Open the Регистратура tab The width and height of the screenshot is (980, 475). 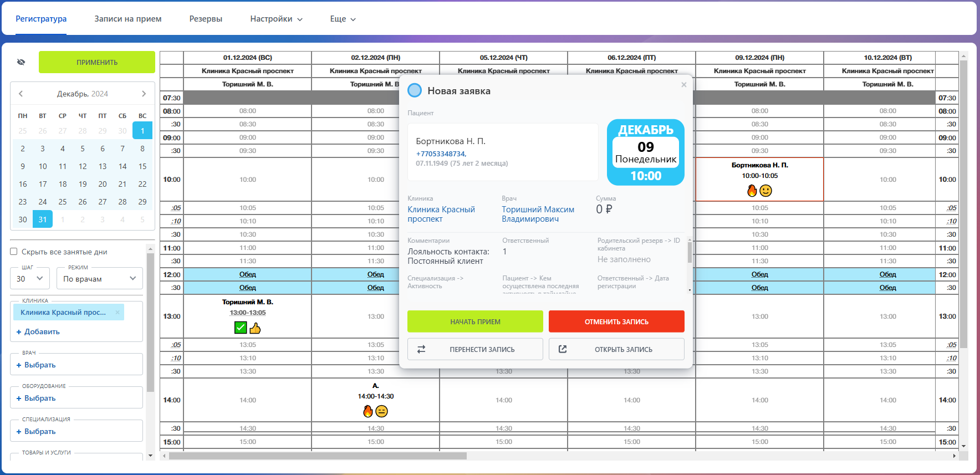(x=41, y=19)
